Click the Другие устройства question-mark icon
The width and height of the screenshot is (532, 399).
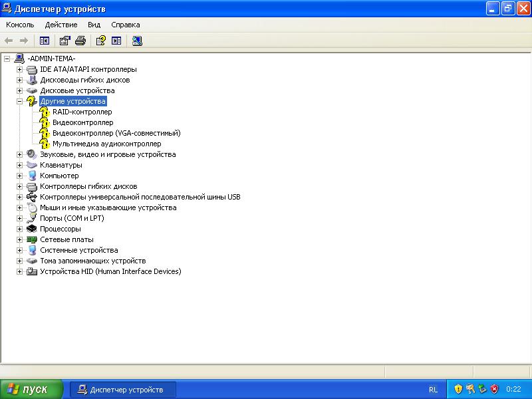pyautogui.click(x=31, y=101)
